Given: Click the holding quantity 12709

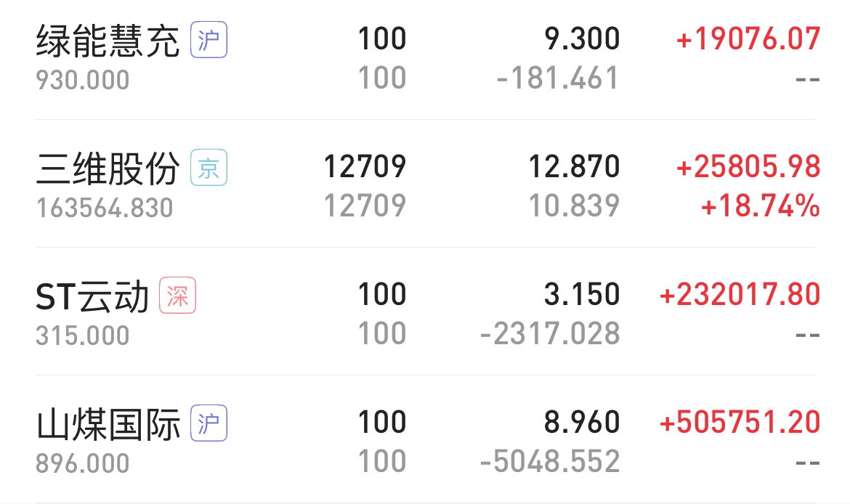Looking at the screenshot, I should tap(365, 167).
